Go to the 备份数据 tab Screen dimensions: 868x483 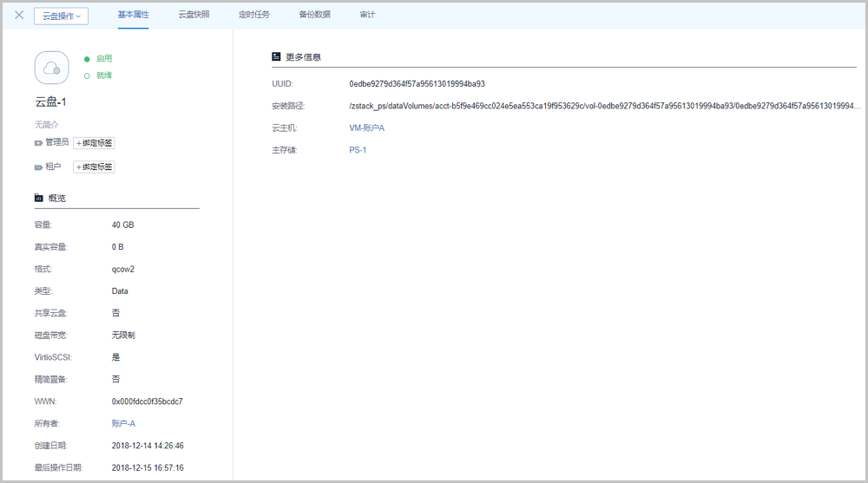314,15
